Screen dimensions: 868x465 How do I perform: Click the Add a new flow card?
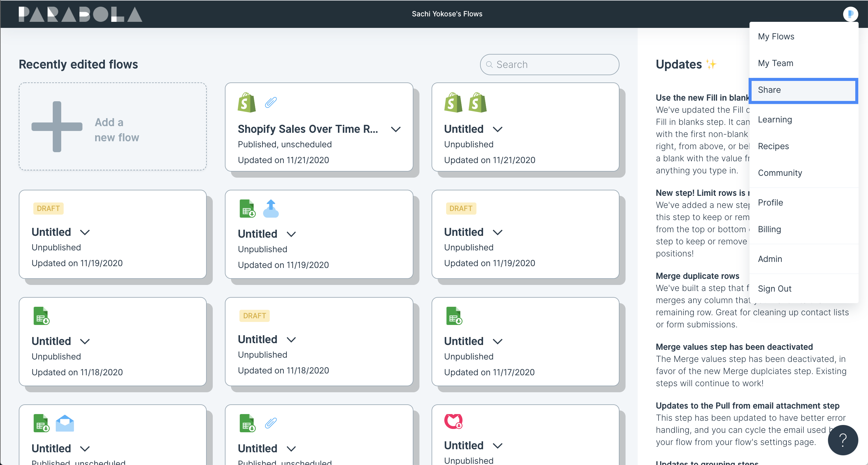112,126
